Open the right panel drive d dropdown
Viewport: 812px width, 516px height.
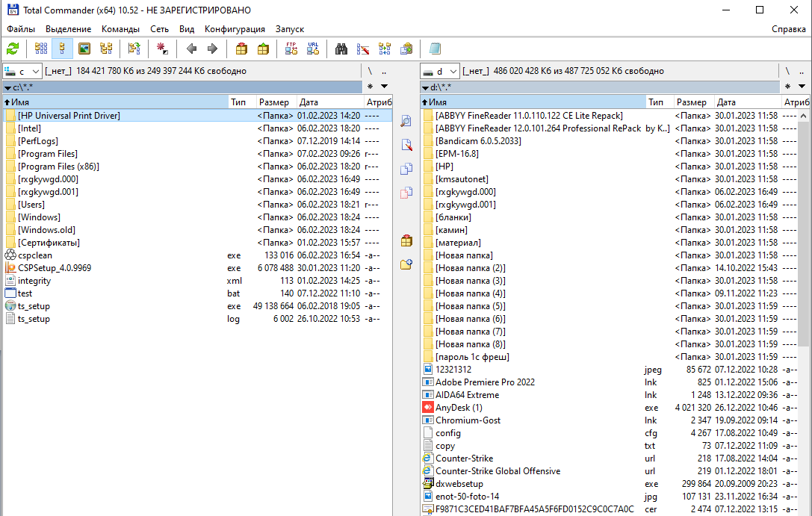coord(440,71)
